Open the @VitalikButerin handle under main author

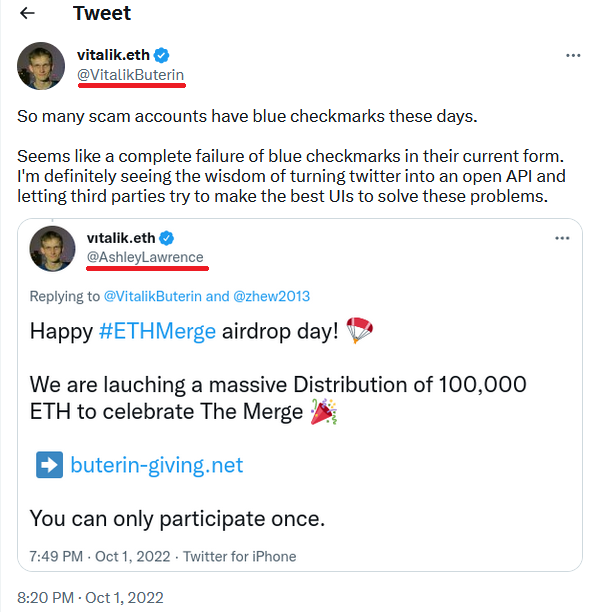click(x=130, y=75)
